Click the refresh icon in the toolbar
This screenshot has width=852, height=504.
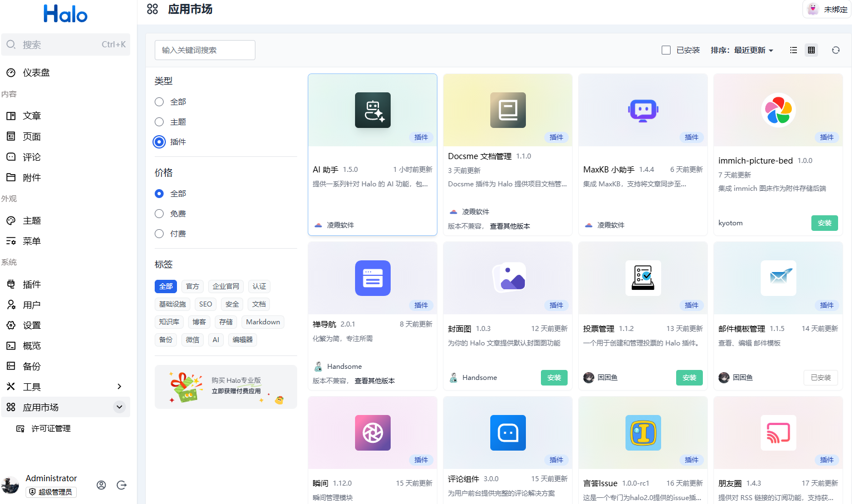(x=835, y=50)
